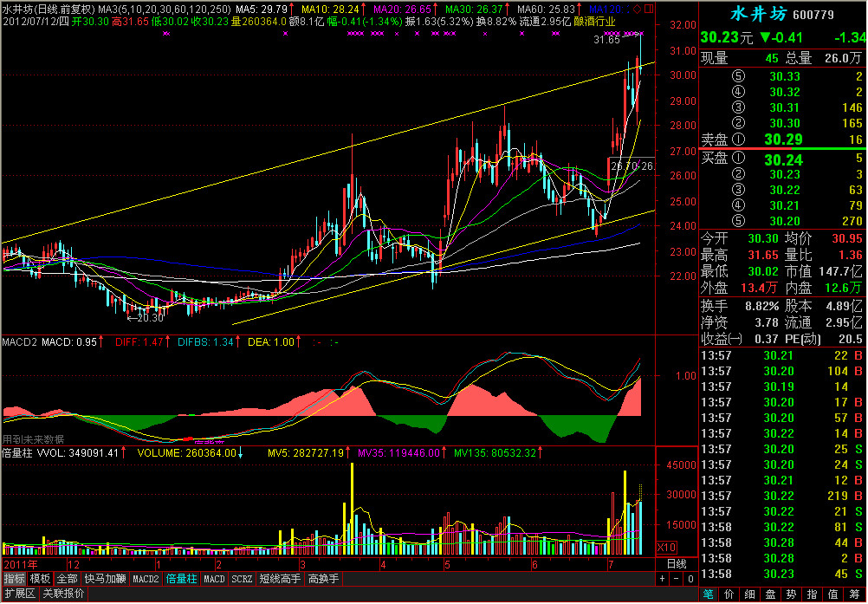868x604 pixels.
Task: Click the plus zoom button below volume chart
Action: tap(663, 579)
